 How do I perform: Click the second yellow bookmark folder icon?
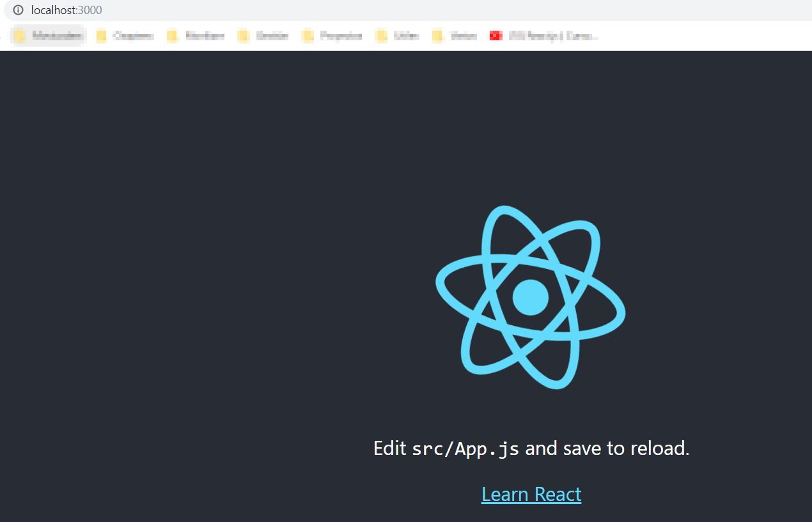[x=101, y=35]
